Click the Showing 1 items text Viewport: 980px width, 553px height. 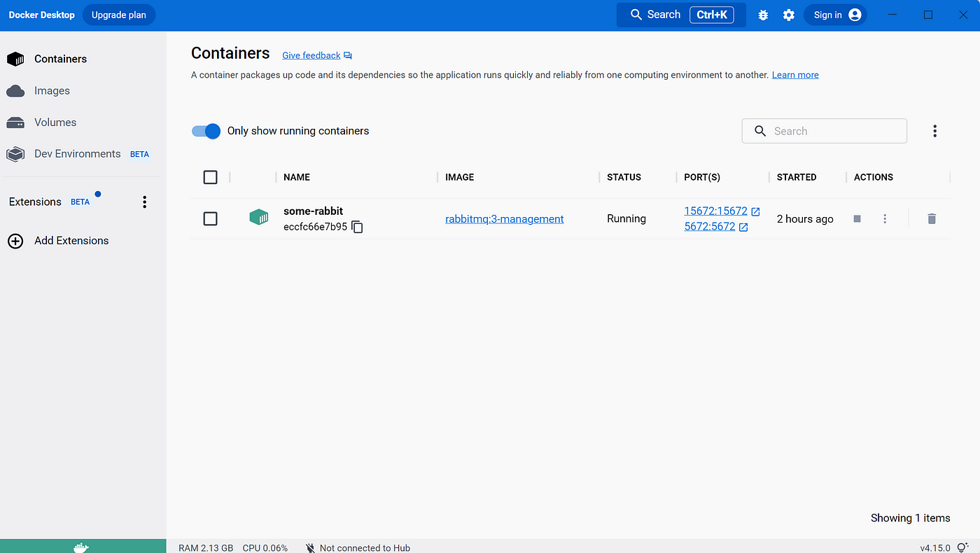click(910, 518)
